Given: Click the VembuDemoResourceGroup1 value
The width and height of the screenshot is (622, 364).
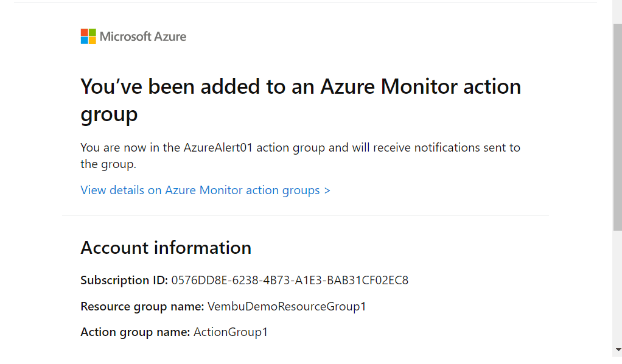Looking at the screenshot, I should [x=287, y=306].
